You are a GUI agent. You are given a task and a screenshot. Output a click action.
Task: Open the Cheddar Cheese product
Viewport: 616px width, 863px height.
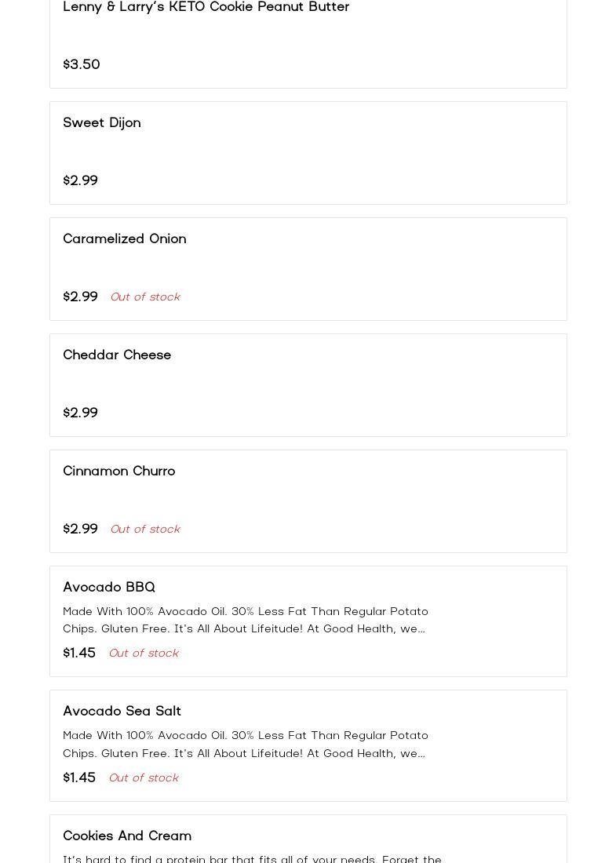(117, 355)
